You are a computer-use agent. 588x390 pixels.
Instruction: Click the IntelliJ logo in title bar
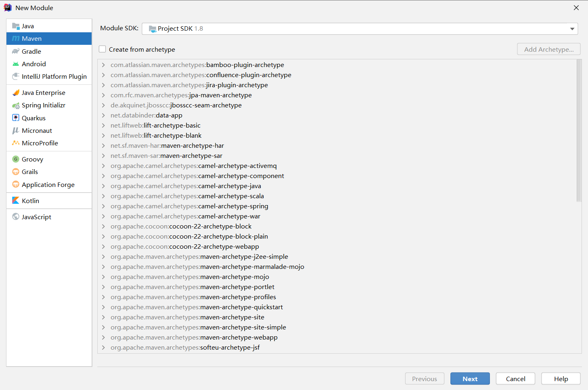(8, 8)
